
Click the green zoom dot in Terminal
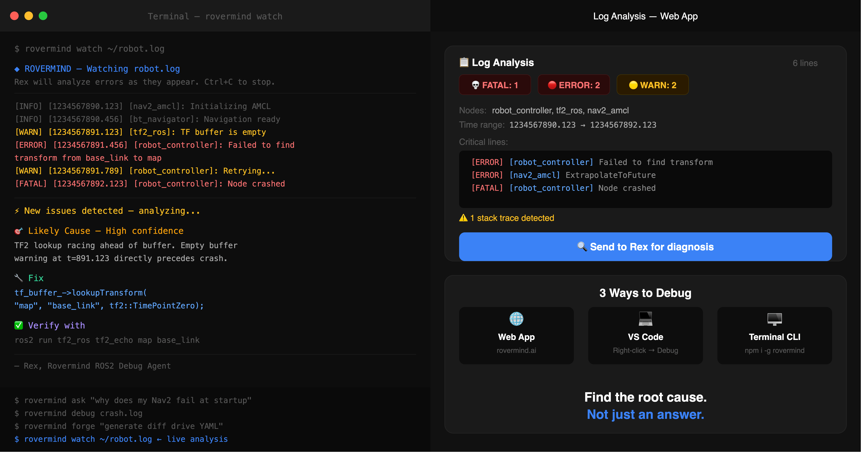[43, 16]
